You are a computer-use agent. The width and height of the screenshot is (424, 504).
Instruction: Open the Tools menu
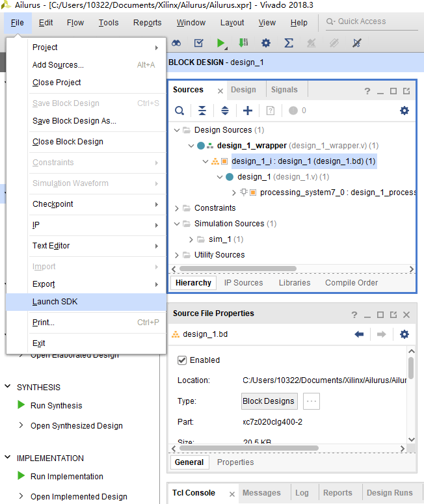109,23
